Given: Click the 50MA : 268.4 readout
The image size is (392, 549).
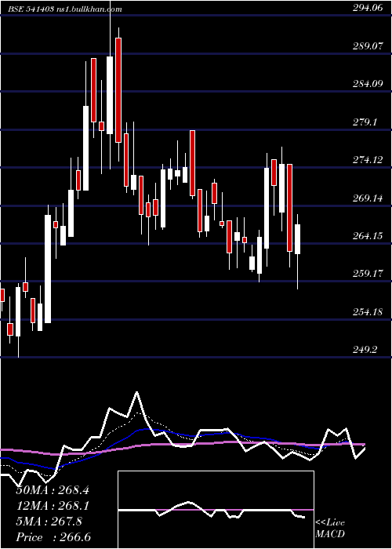Looking at the screenshot, I should tap(53, 490).
